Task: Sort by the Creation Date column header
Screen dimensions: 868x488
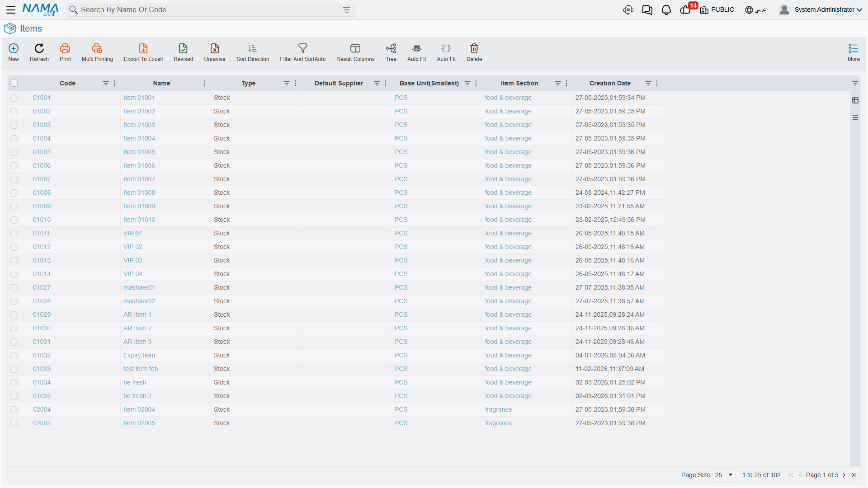Action: [610, 83]
